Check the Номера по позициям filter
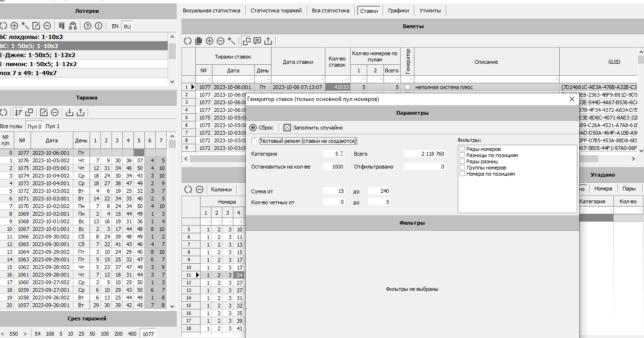Screen dimensions: 644x338 (462, 174)
